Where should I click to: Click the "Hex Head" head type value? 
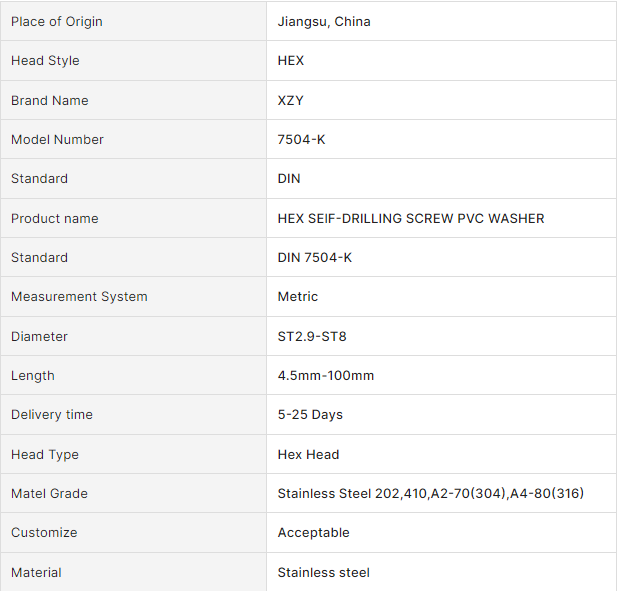(308, 455)
